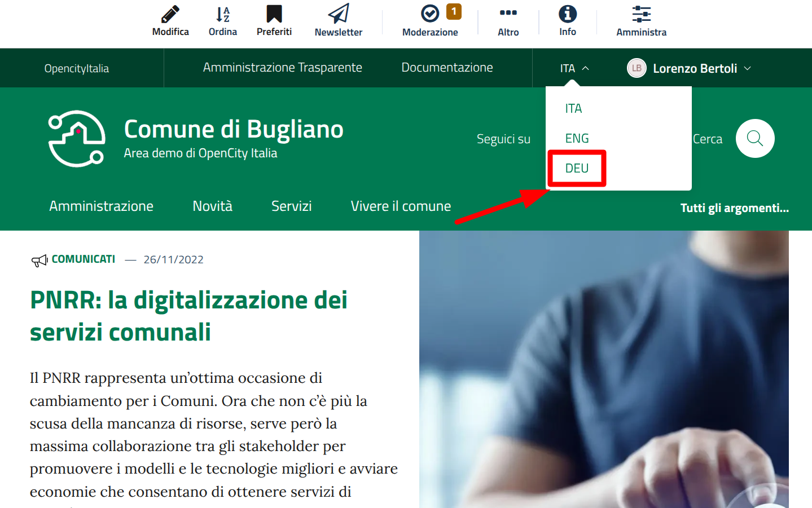This screenshot has width=812, height=508.
Task: Open the Documentazione link
Action: tap(447, 68)
